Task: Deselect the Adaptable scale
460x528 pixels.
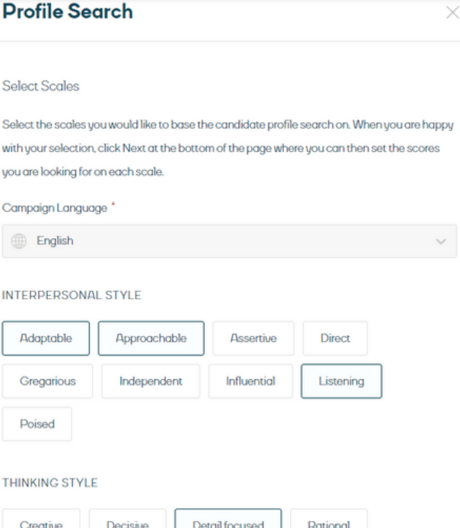Action: coord(46,338)
